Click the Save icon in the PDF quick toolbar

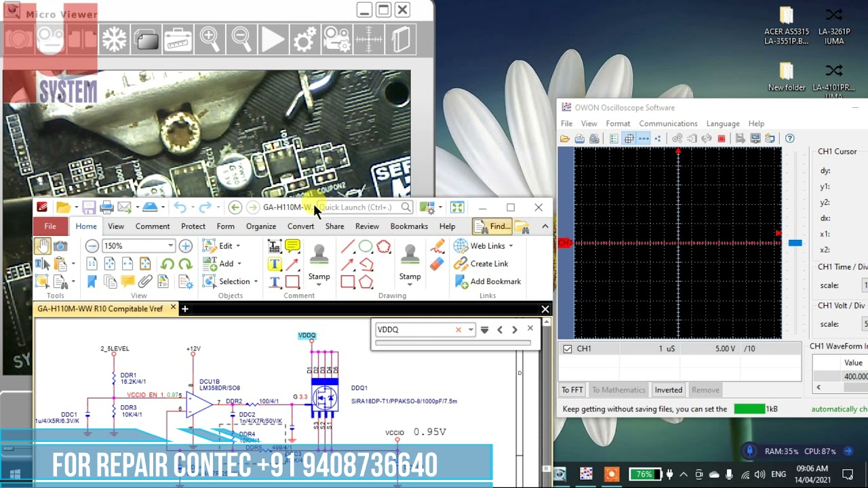[89, 207]
